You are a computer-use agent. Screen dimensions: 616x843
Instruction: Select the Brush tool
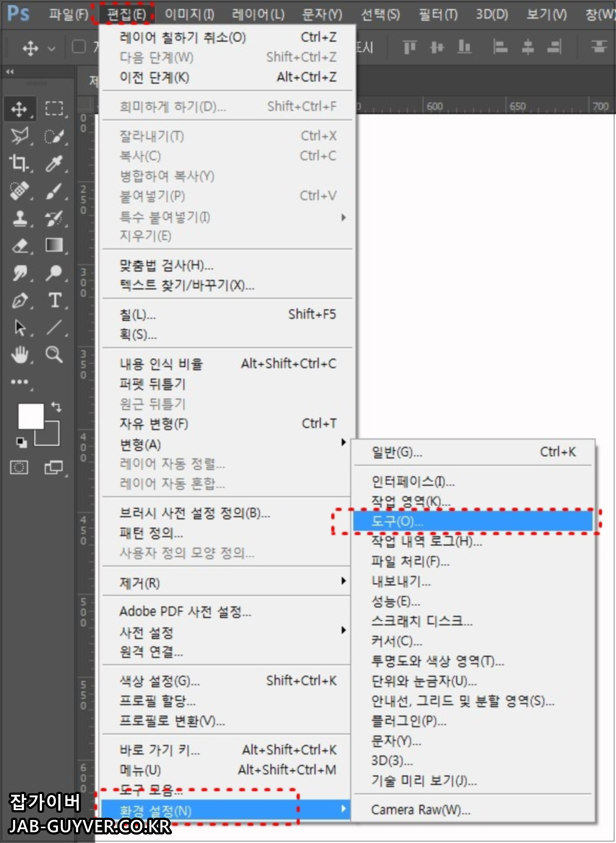tap(54, 191)
